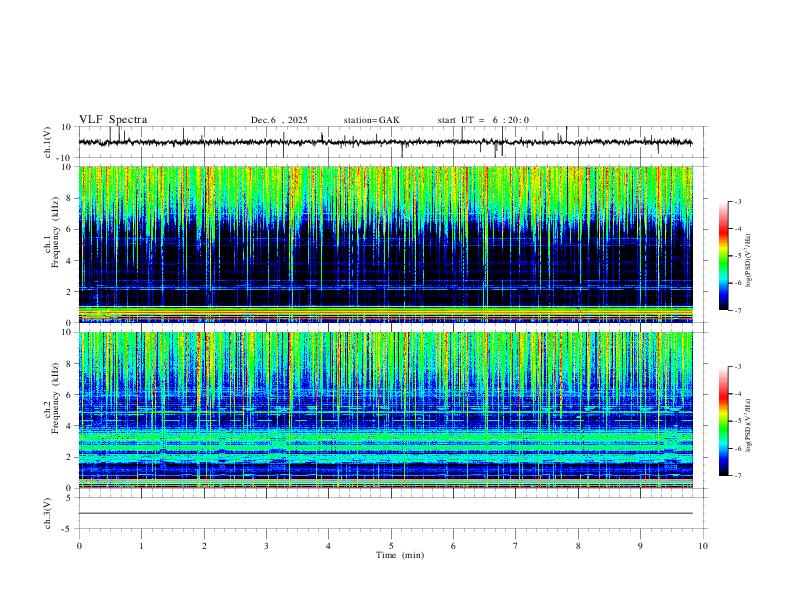Click the '0' tick on time axis
Screen dimensions: 792x612
[x=79, y=546]
